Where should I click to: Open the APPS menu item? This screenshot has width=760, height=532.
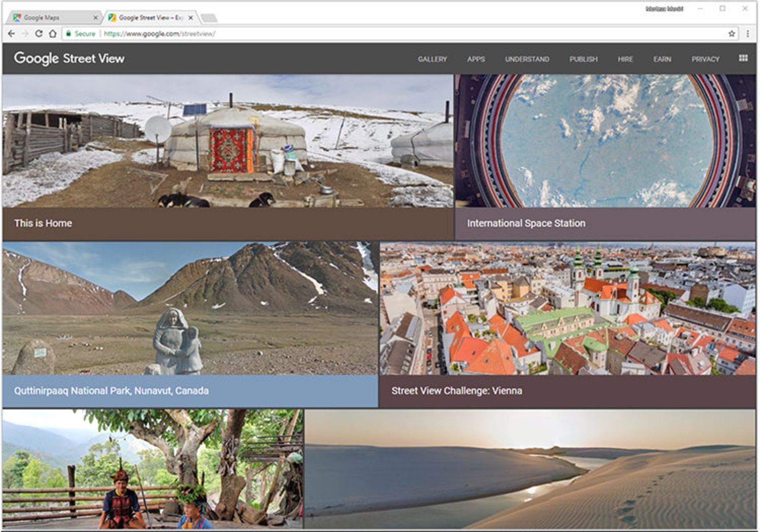click(x=476, y=59)
